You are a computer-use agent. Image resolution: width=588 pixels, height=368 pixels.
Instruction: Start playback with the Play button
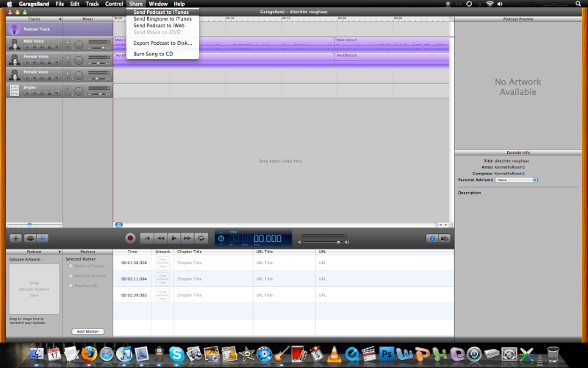pos(173,238)
